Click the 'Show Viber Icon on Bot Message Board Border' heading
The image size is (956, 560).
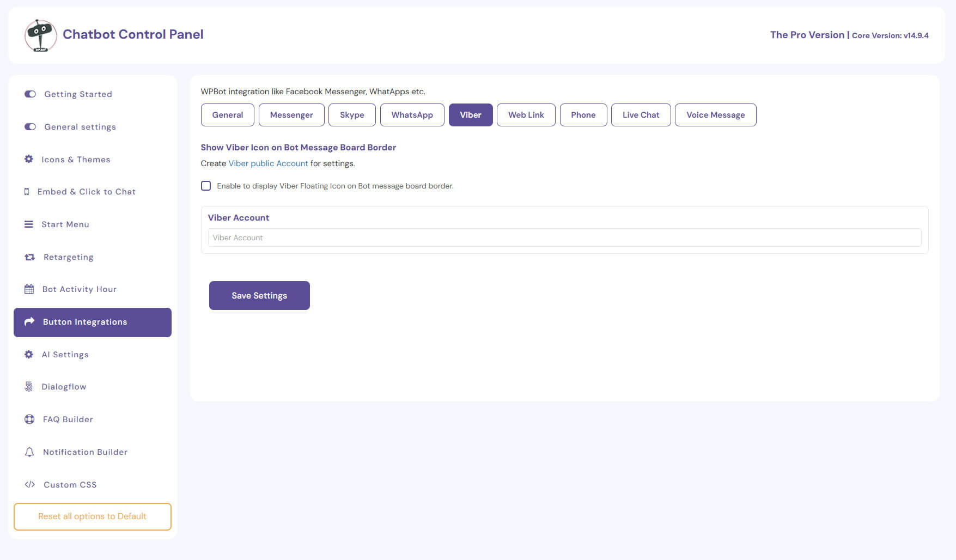298,148
